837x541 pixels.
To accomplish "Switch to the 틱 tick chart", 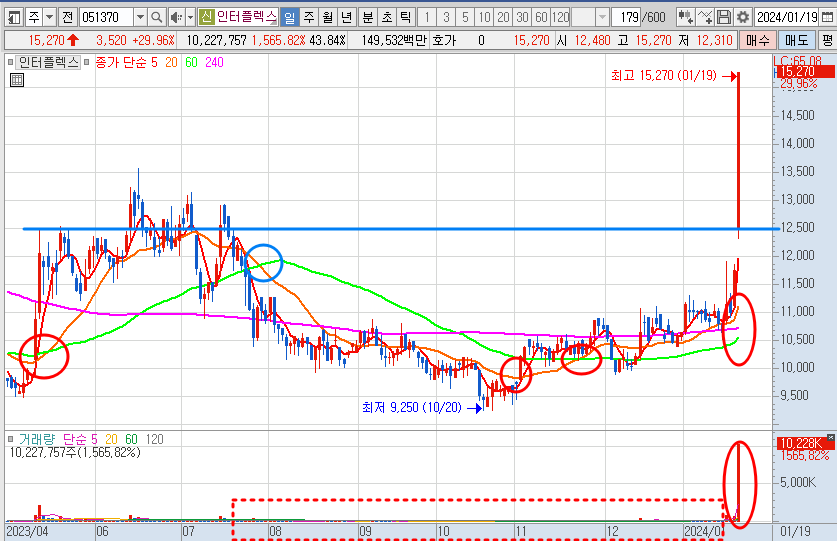I will coord(406,18).
